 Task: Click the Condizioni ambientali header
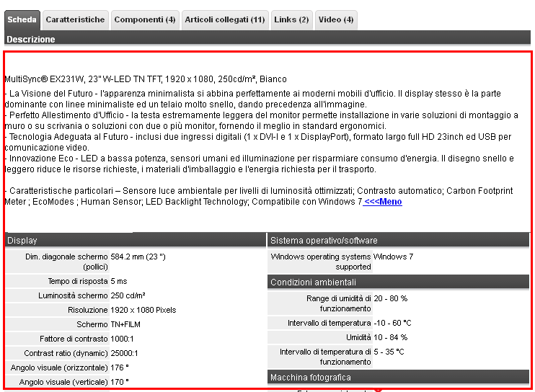point(398,282)
